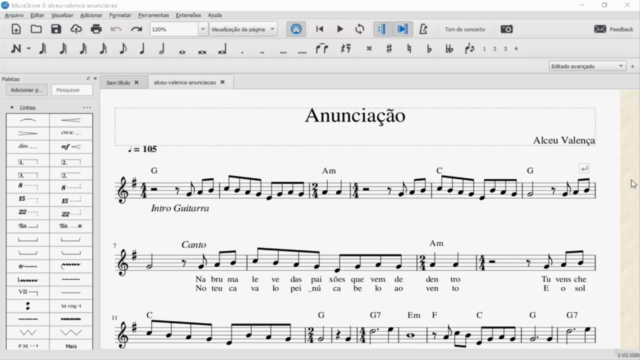Select the half note duration
The width and height of the screenshot is (640, 360).
[x=162, y=49]
